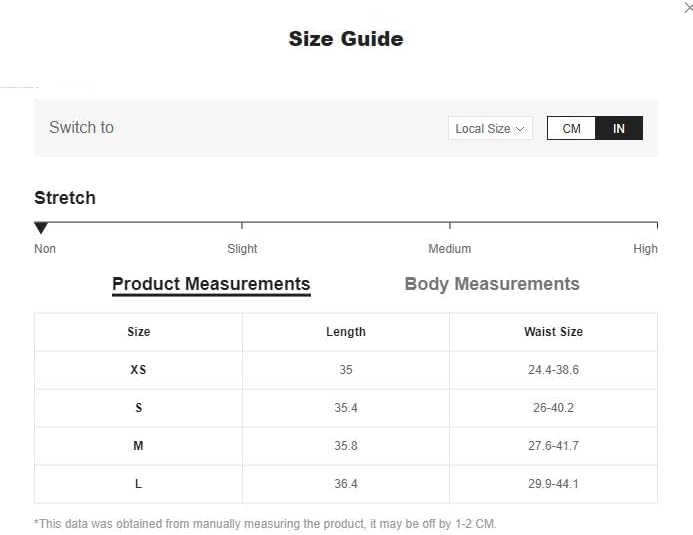The image size is (693, 535).
Task: Click the High stretch label
Action: tap(645, 249)
